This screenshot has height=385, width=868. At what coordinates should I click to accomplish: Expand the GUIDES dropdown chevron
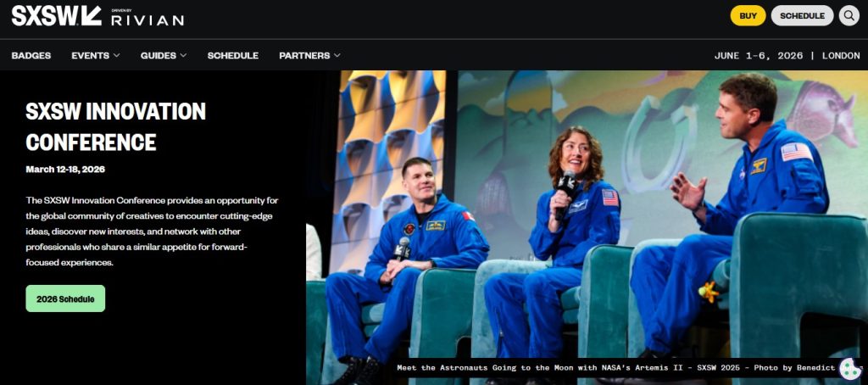pos(183,56)
